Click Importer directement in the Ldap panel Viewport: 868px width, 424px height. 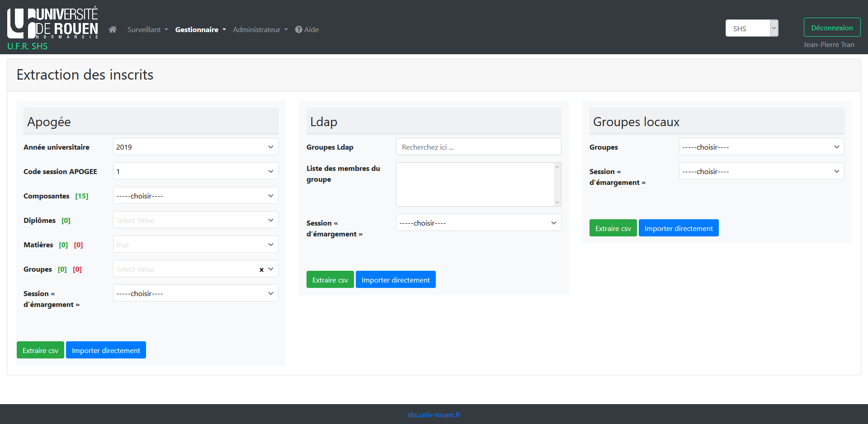(395, 280)
